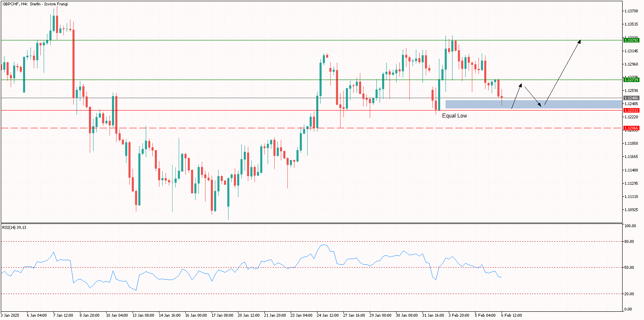Click the 1.10925 price axis value

click(632, 209)
